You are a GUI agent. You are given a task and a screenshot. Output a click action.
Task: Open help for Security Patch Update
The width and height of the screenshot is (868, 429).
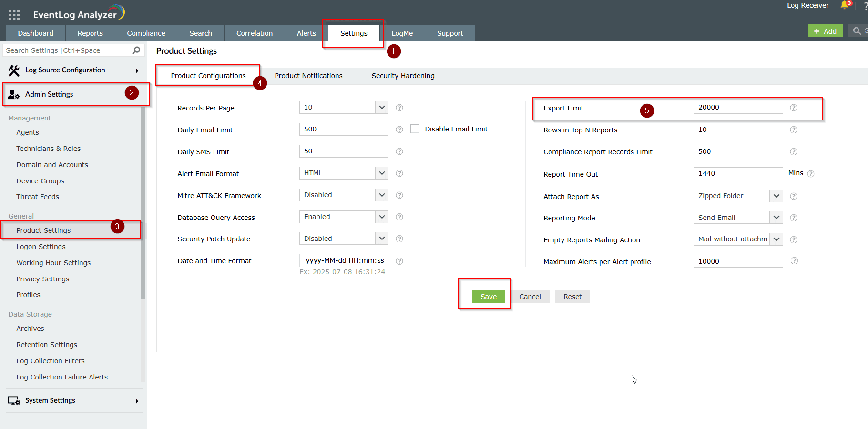click(x=399, y=239)
